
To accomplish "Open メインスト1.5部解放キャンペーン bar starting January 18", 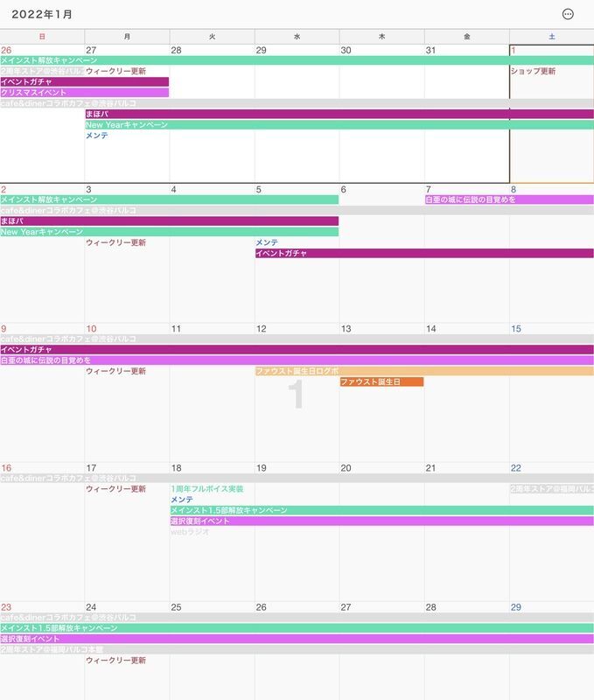I will [381, 510].
